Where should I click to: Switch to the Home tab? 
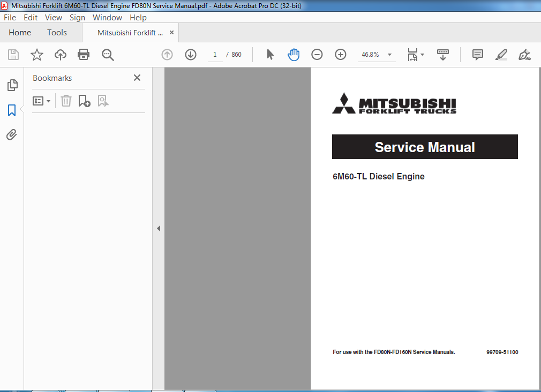tap(20, 33)
